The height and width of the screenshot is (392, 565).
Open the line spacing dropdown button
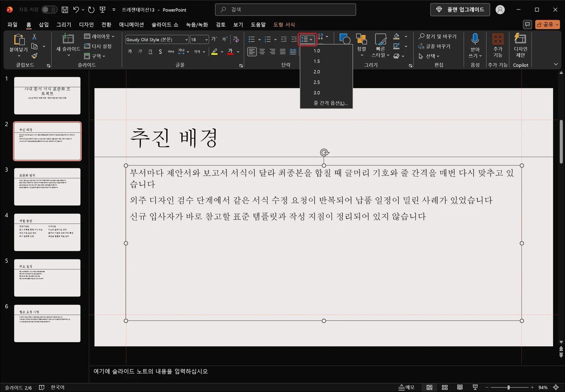coord(307,39)
